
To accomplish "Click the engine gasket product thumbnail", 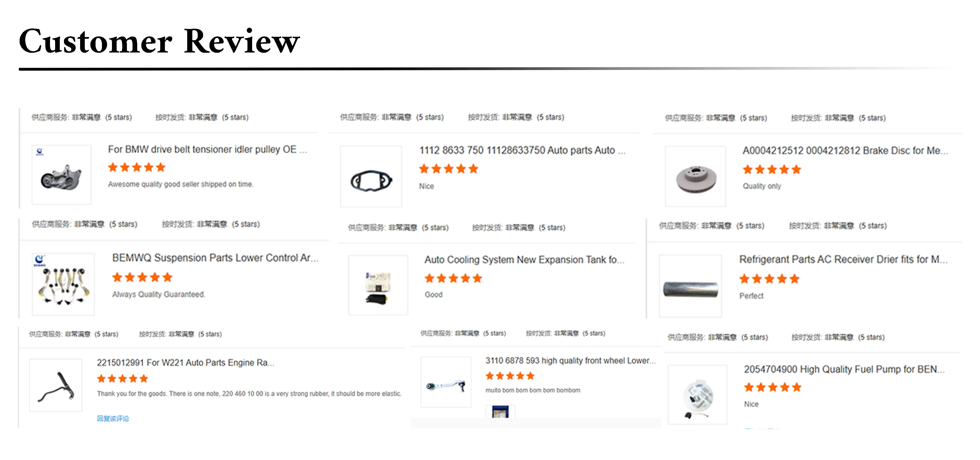I will [x=371, y=176].
